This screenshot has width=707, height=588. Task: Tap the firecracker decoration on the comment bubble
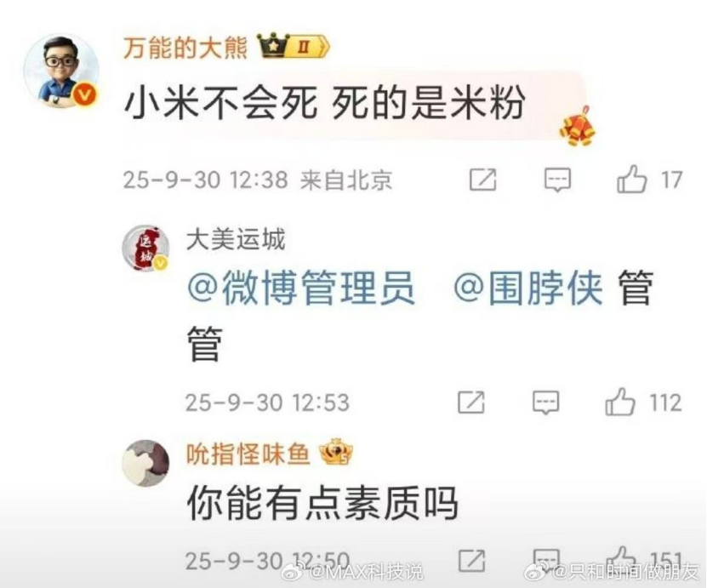578,127
